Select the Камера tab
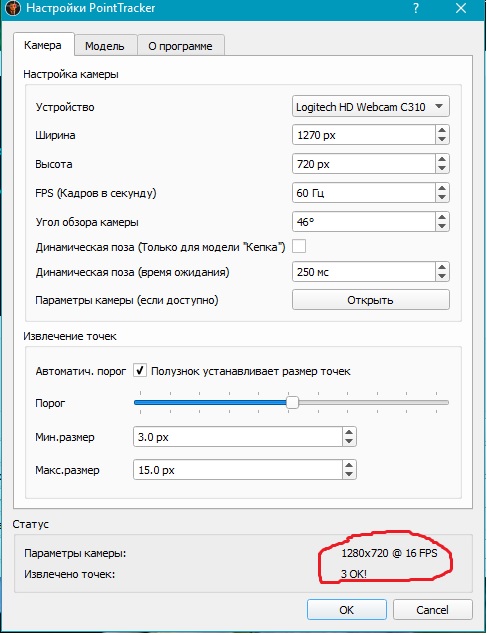Viewport: 487px width, 635px height. coord(43,45)
